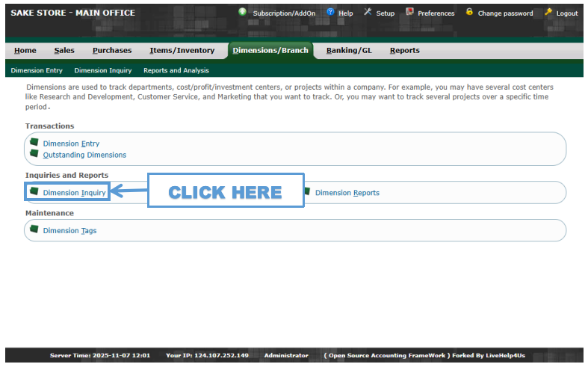Go to the Items/Inventory tab

pos(182,51)
